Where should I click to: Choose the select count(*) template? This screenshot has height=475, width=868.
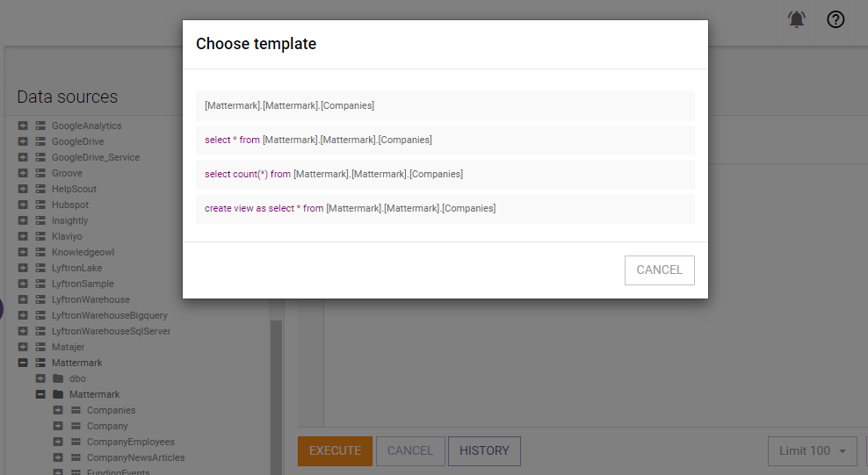(x=445, y=174)
